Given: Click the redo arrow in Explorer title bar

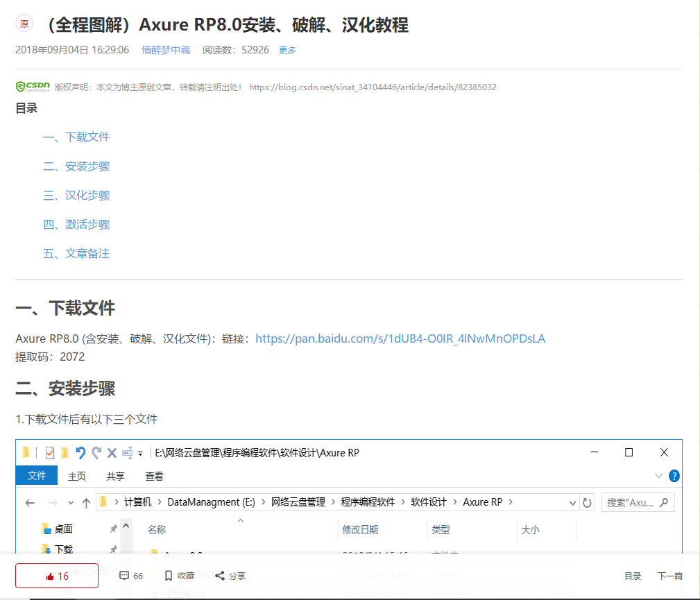Looking at the screenshot, I should click(x=96, y=453).
